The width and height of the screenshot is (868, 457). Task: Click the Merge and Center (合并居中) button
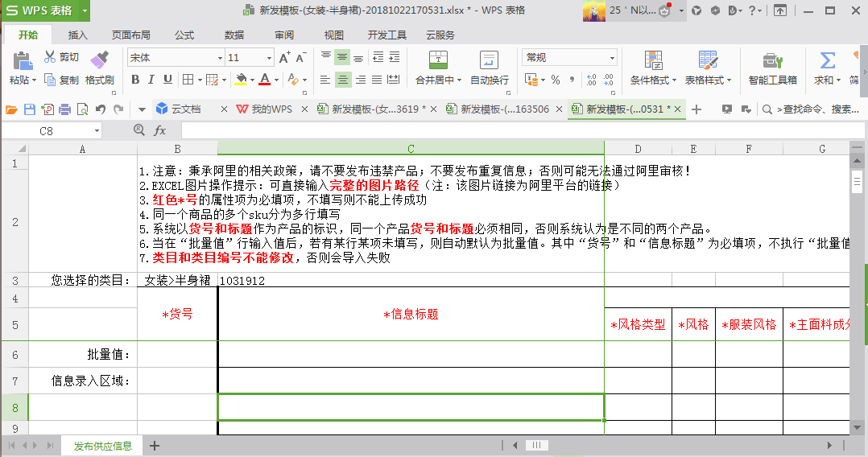438,68
